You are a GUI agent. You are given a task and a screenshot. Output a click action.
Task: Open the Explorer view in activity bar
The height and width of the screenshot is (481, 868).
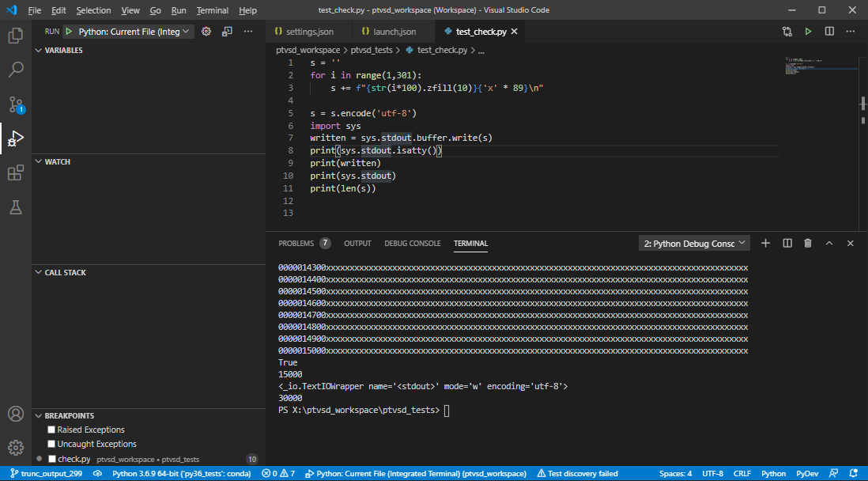[16, 36]
